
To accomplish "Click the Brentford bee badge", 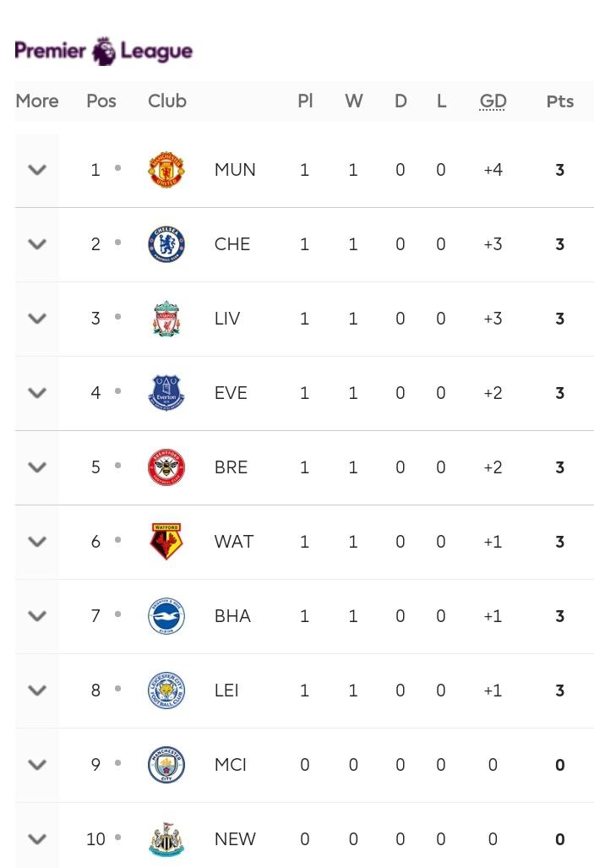I will (166, 467).
